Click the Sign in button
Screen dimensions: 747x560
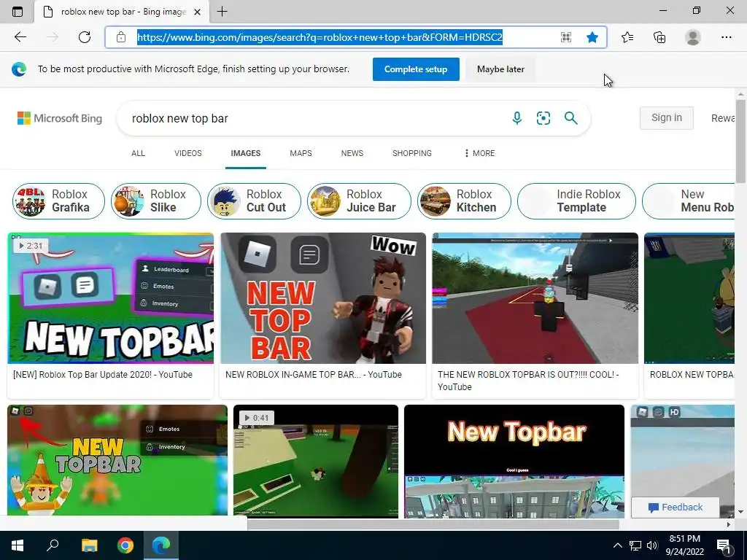tap(667, 117)
